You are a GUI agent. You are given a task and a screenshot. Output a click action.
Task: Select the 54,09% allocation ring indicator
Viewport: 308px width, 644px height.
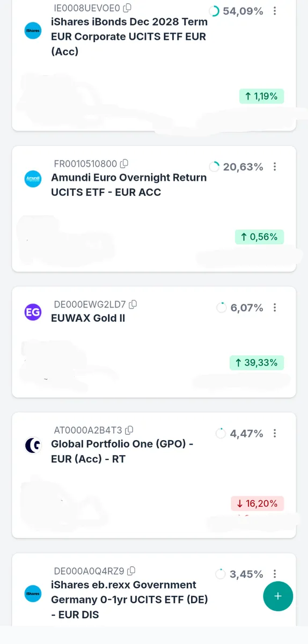[x=214, y=11]
